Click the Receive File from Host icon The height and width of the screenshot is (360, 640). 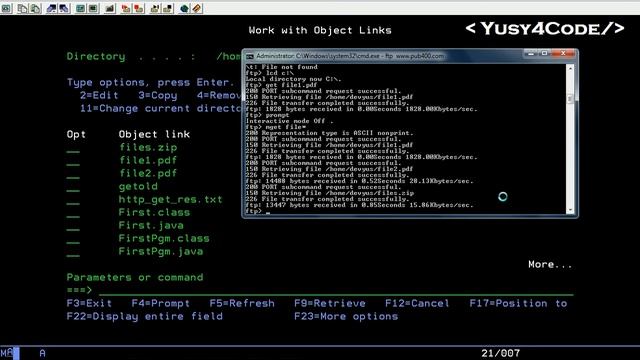[64, 8]
